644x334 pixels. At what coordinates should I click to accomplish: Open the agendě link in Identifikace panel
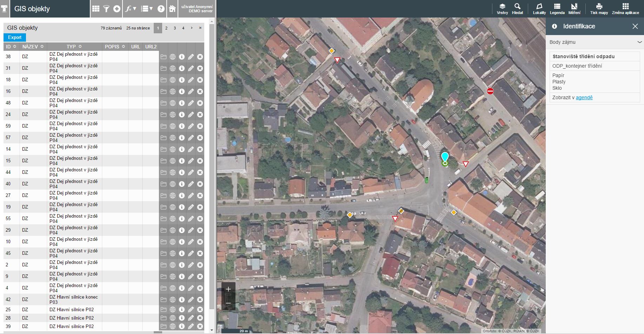pyautogui.click(x=584, y=97)
